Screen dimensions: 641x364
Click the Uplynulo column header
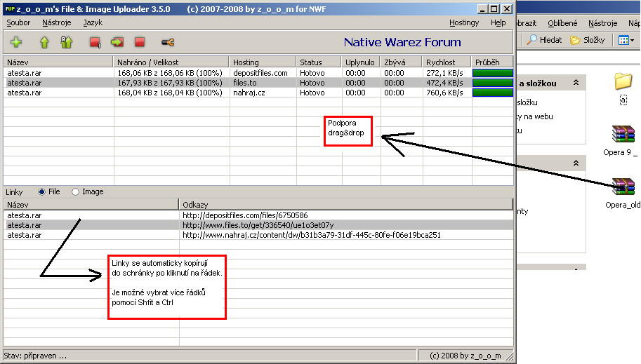(361, 62)
